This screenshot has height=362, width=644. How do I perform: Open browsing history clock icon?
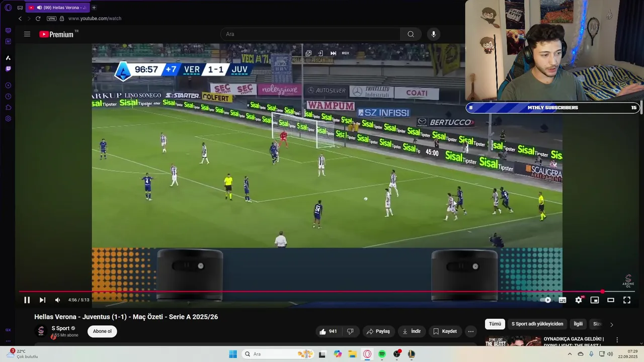[x=8, y=97]
